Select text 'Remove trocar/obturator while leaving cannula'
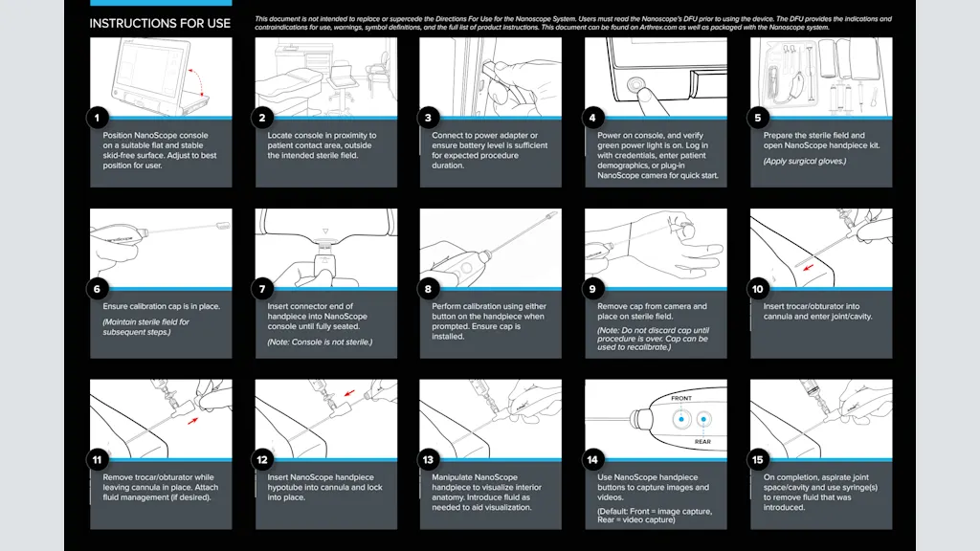980x551 pixels. [x=159, y=482]
